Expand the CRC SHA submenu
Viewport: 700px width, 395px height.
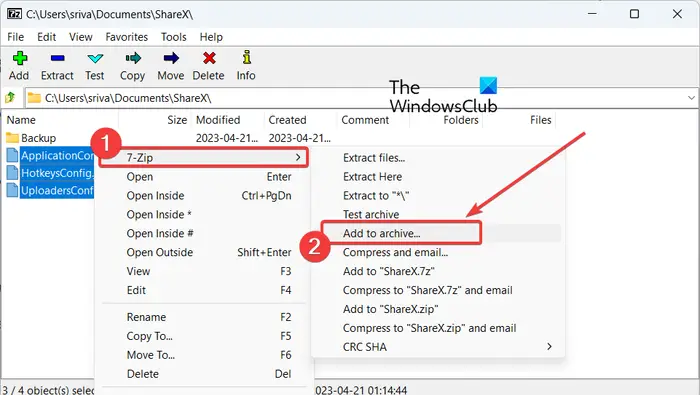pos(549,347)
